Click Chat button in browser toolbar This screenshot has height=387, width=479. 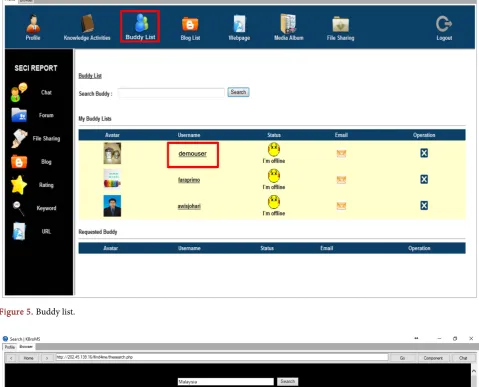463,358
